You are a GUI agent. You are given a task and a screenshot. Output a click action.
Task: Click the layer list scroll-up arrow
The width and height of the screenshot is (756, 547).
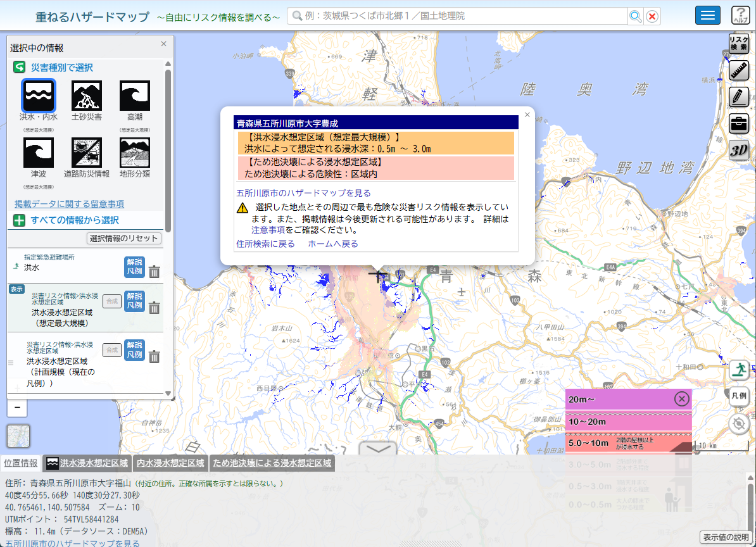click(x=168, y=63)
